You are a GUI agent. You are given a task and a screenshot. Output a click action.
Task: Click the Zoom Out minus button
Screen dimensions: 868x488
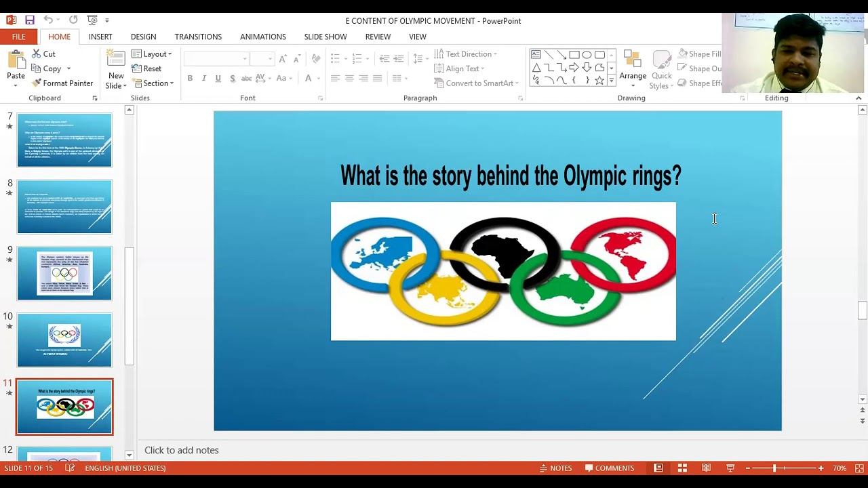(x=748, y=468)
